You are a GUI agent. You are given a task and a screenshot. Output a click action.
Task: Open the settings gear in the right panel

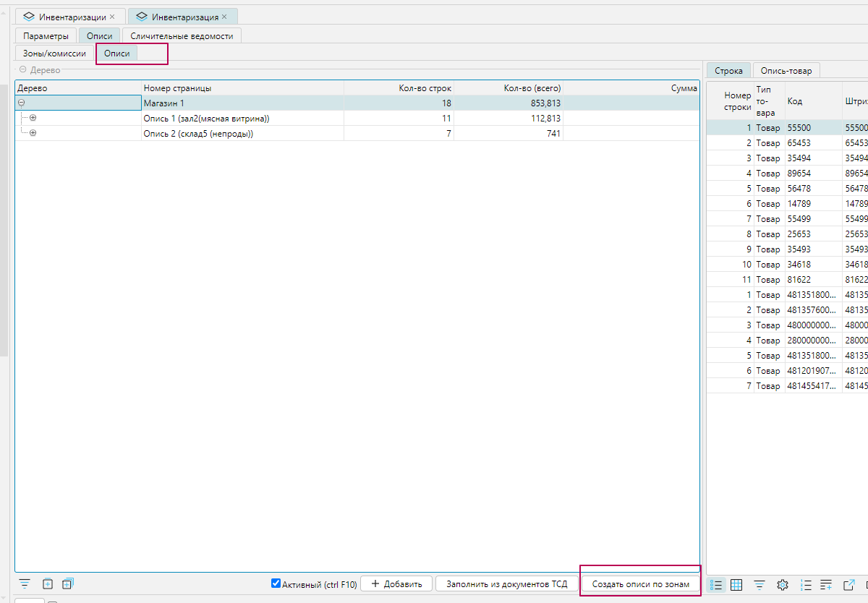click(x=782, y=584)
